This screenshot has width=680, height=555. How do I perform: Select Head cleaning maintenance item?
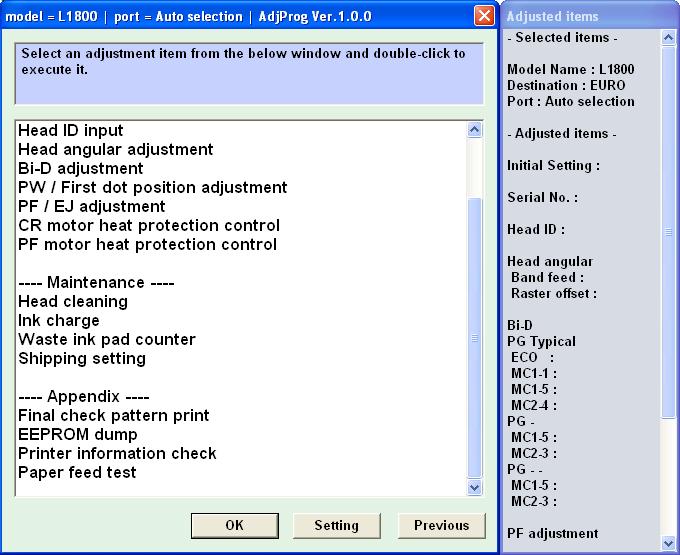pos(73,302)
